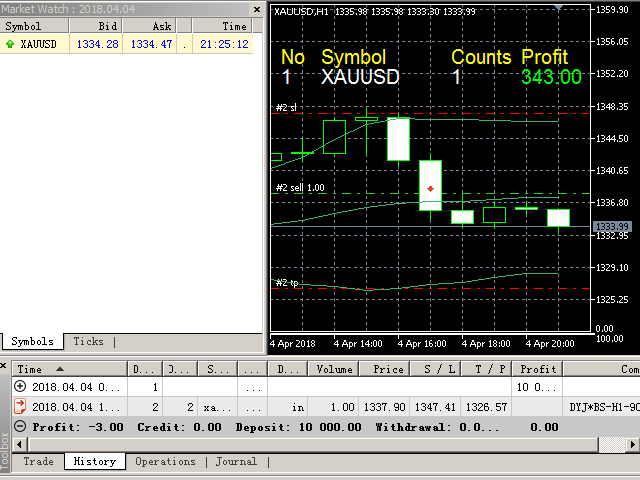Image resolution: width=640 pixels, height=480 pixels.
Task: Click the minus icon beside Profit summary
Action: pyautogui.click(x=20, y=427)
